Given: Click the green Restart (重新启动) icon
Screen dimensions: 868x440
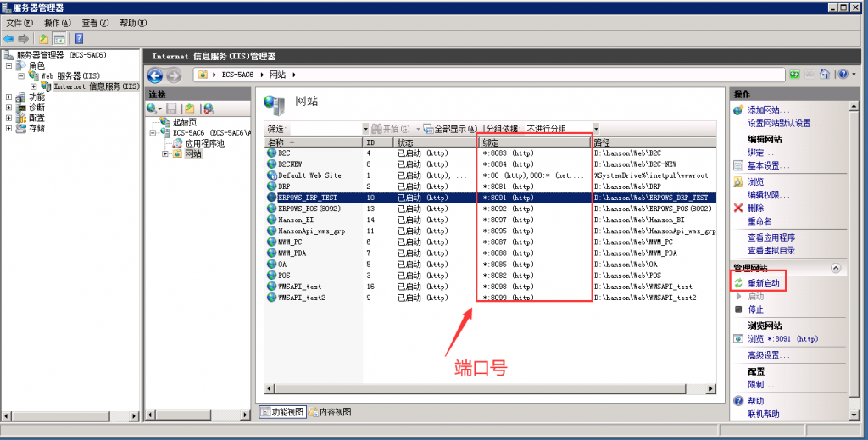Looking at the screenshot, I should pos(738,283).
